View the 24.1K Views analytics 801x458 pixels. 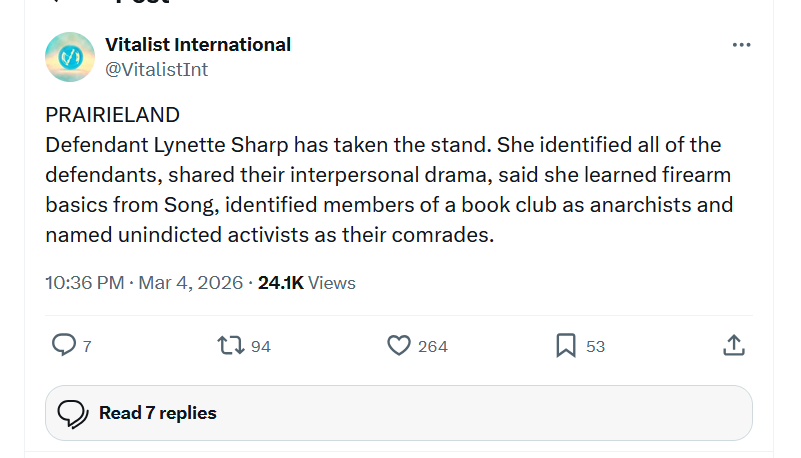pos(306,283)
